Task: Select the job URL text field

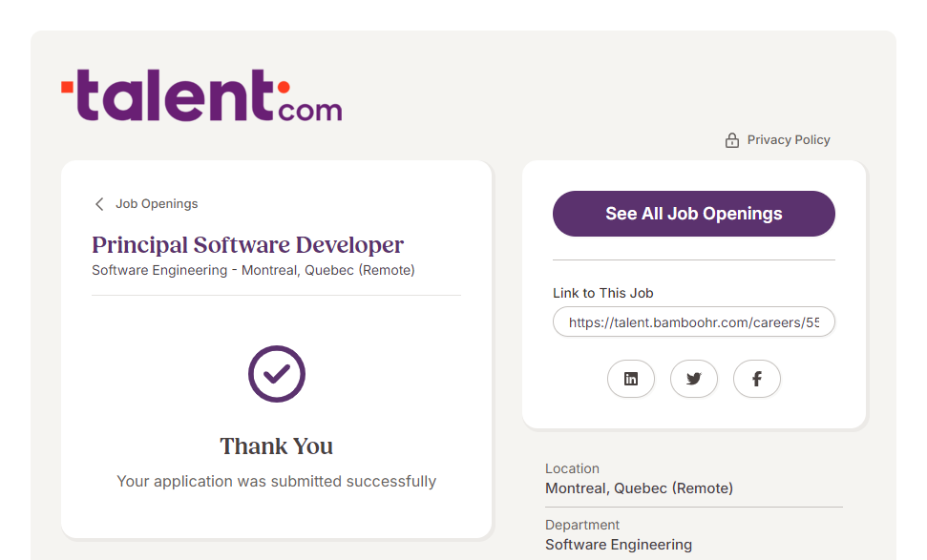Action: coord(693,322)
